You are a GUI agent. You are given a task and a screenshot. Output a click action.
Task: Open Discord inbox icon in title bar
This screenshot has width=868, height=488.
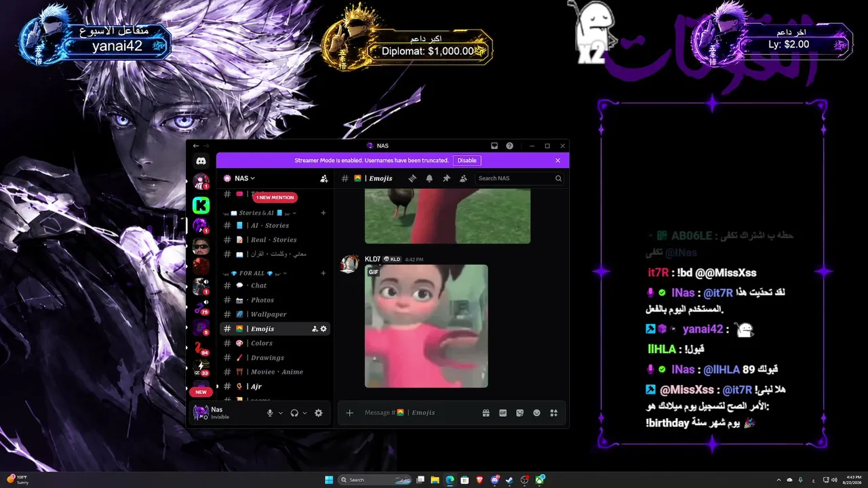(494, 146)
